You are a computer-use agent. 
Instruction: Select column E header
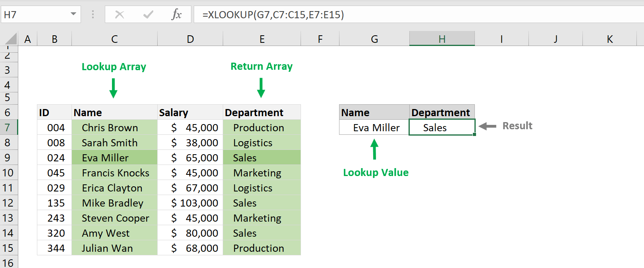(262, 39)
